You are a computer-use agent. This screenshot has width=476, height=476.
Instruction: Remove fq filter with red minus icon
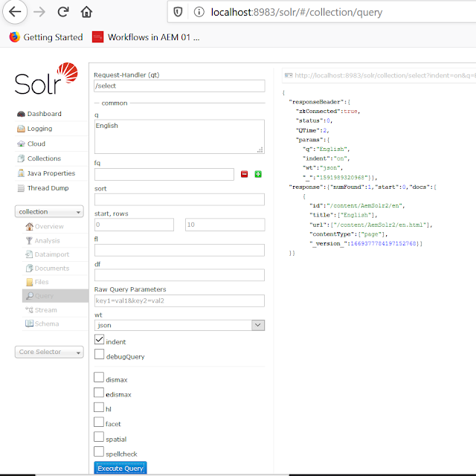244,174
